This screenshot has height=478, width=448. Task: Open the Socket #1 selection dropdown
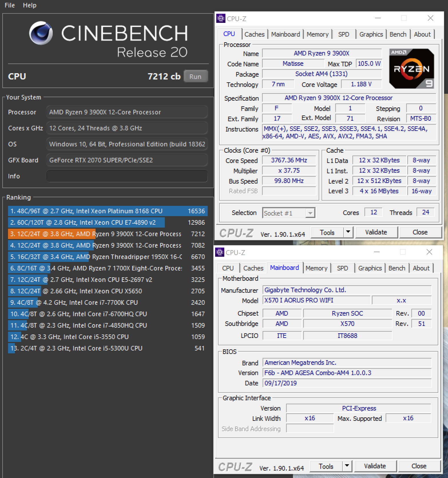pos(289,213)
